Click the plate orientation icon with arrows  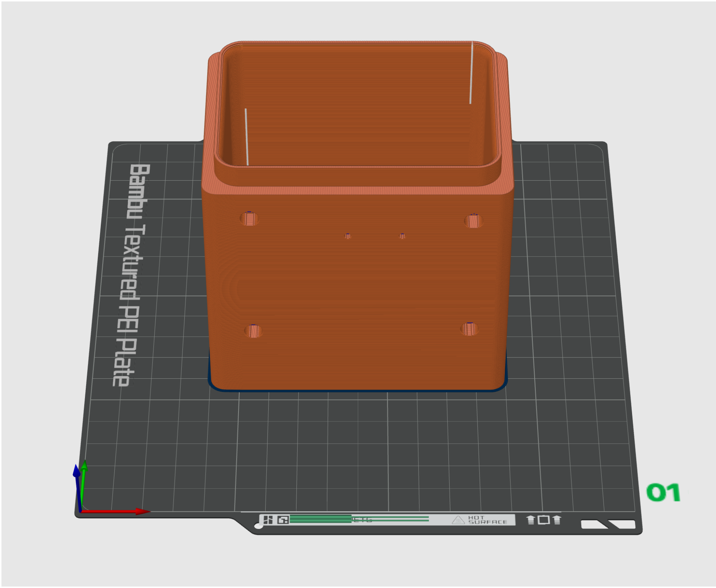pyautogui.click(x=544, y=520)
